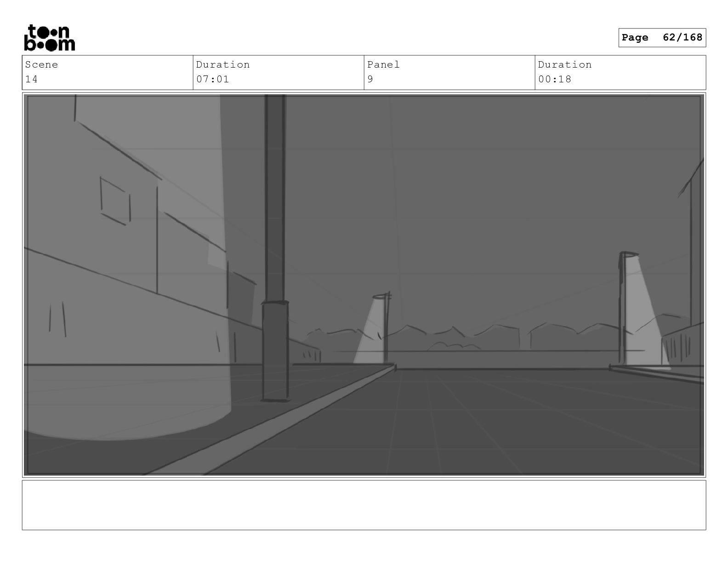Click the empty notes box below panel
This screenshot has height=563, width=728.
coord(364,505)
